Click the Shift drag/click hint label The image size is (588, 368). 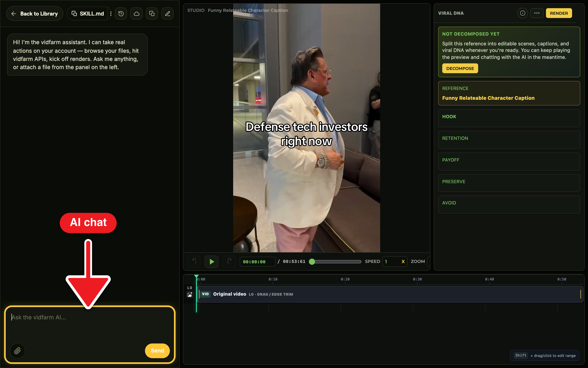(545, 355)
